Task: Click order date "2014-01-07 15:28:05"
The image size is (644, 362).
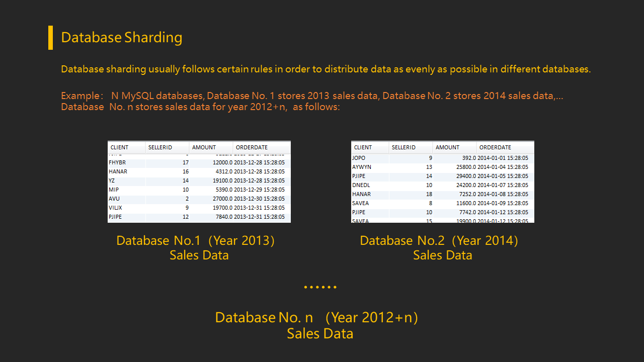Action: point(503,185)
